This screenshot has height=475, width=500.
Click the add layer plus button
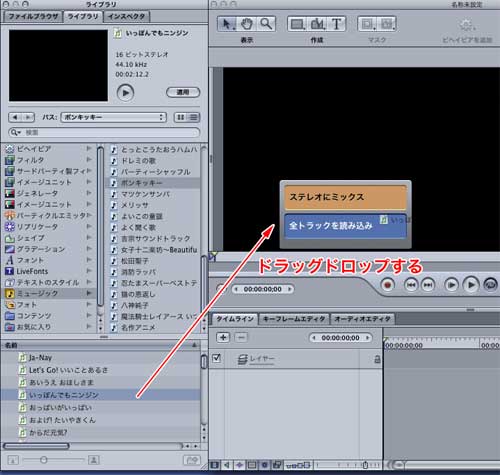pyautogui.click(x=223, y=337)
